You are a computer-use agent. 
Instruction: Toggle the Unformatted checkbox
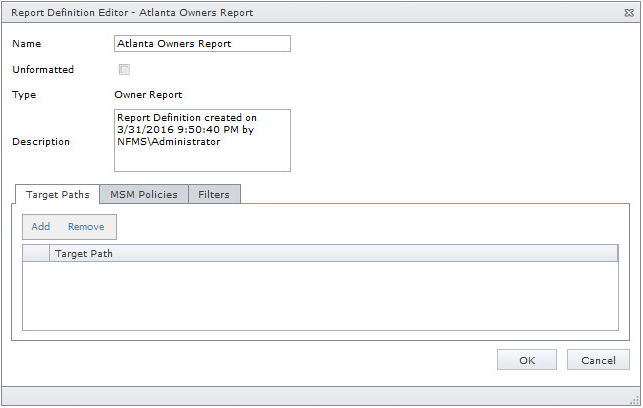click(124, 70)
